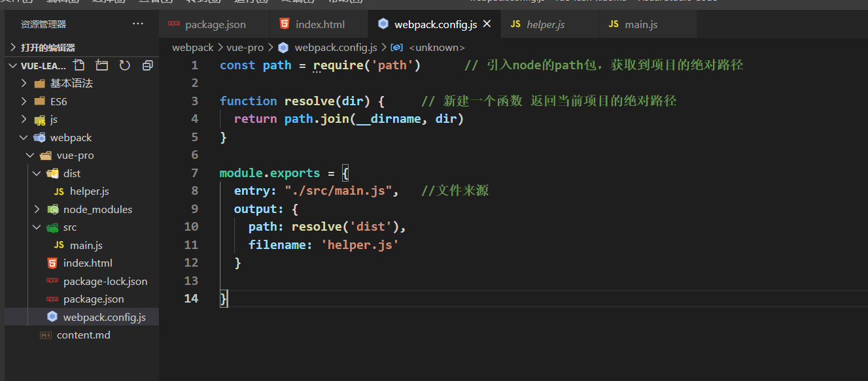Image resolution: width=868 pixels, height=381 pixels.
Task: Click line number 14 in the gutter
Action: pyautogui.click(x=191, y=299)
